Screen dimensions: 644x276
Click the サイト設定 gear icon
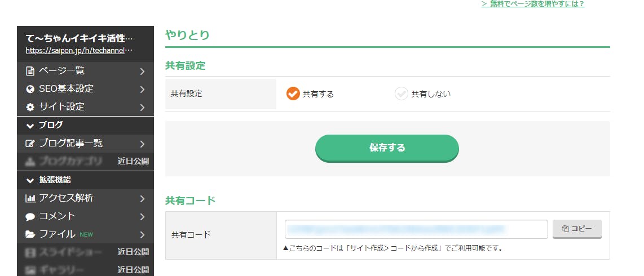[30, 107]
